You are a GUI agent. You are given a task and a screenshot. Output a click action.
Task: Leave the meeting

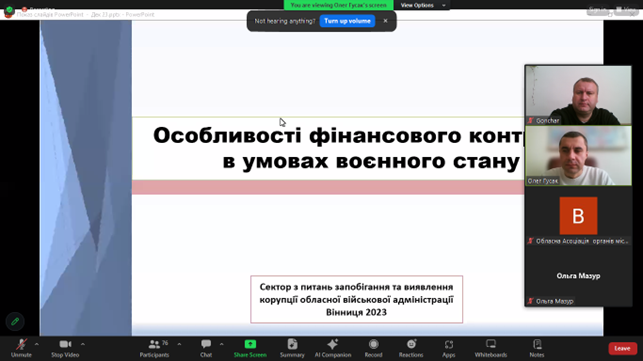[x=622, y=348]
